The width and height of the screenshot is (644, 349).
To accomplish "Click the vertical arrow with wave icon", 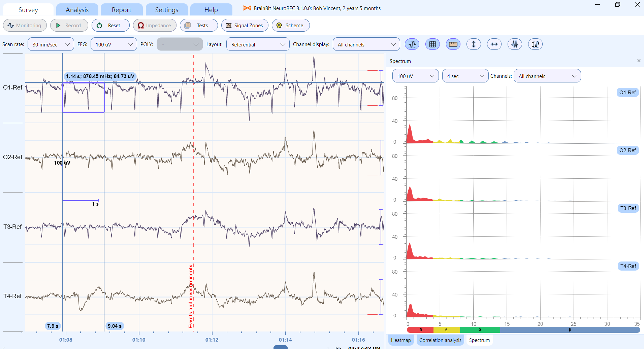I will click(535, 44).
